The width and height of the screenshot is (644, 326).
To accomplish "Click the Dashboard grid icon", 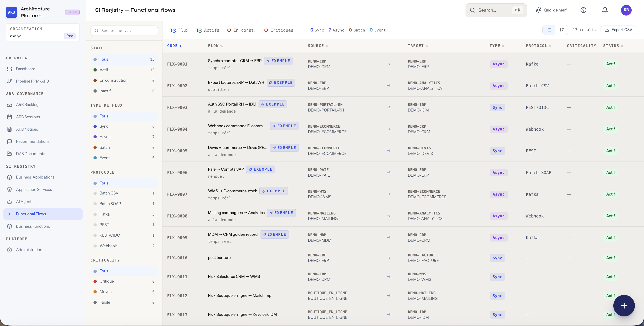I will point(10,69).
